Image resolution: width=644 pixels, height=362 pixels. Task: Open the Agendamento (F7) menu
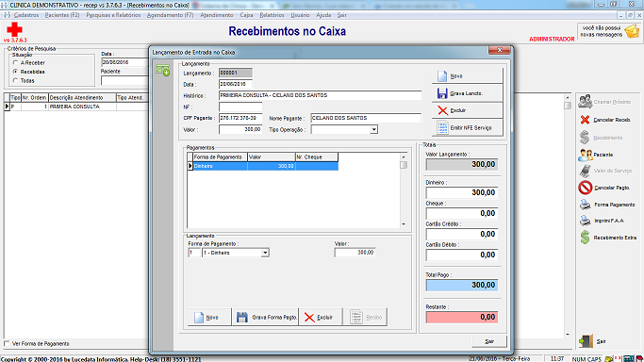coord(170,15)
